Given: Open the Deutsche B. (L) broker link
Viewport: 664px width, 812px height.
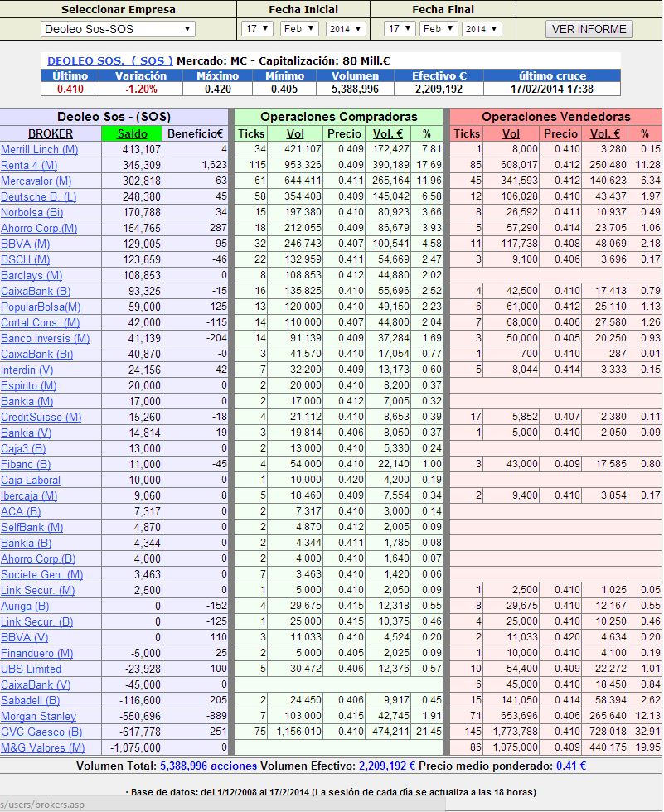Looking at the screenshot, I should [38, 197].
